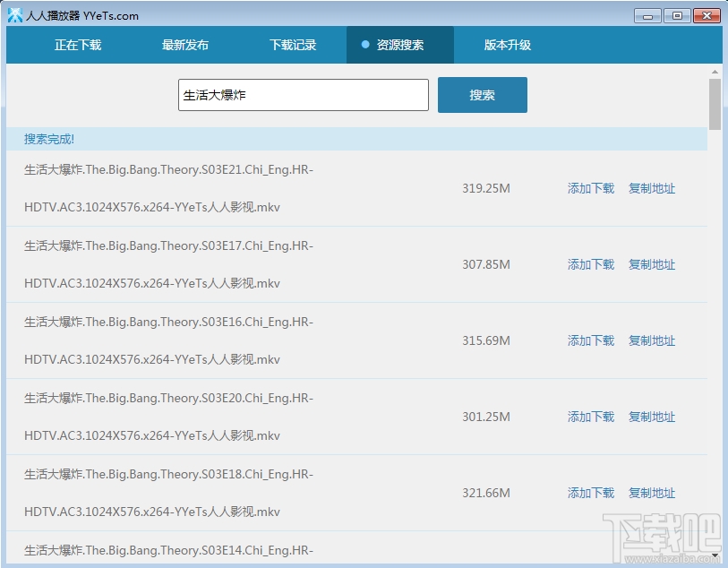The image size is (728, 568).
Task: Click the scrollbar up arrow
Action: [715, 72]
